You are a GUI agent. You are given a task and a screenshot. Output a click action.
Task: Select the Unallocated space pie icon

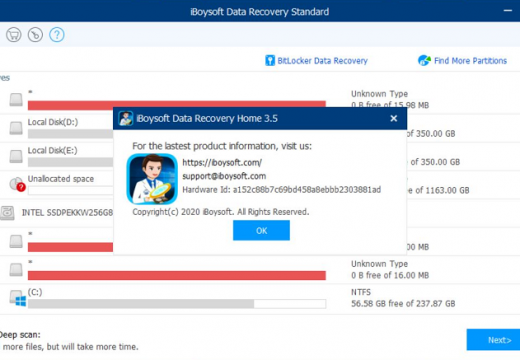click(x=17, y=184)
